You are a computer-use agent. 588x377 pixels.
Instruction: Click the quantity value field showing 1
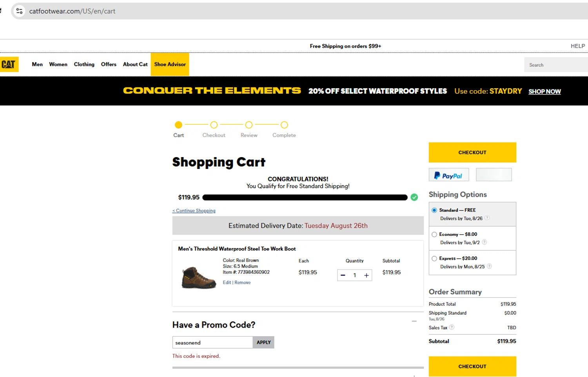355,275
